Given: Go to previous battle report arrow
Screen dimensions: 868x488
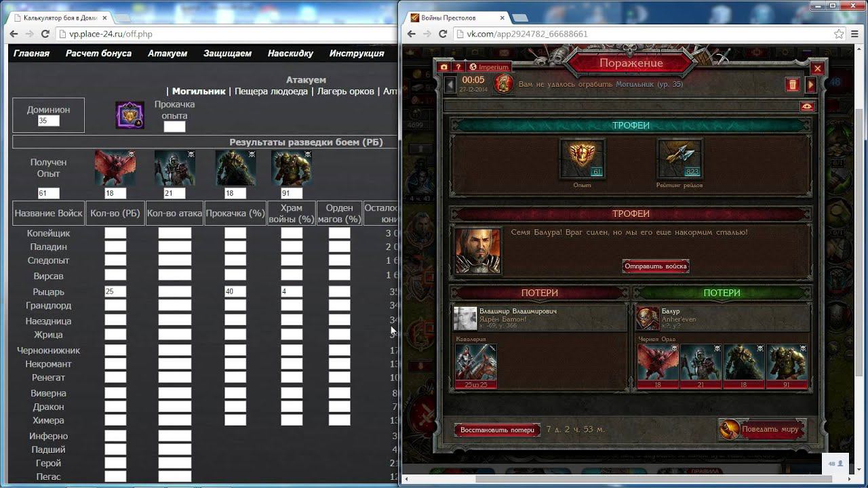Looking at the screenshot, I should pyautogui.click(x=450, y=85).
